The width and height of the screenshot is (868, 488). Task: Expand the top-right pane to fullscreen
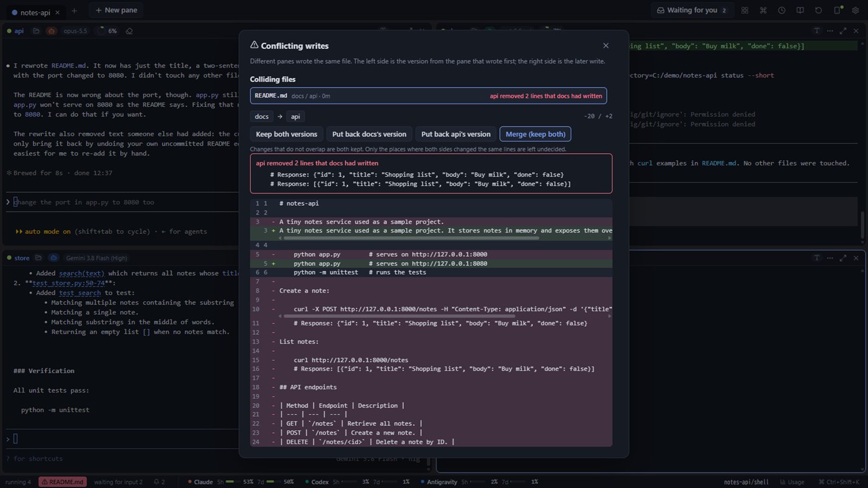(843, 31)
